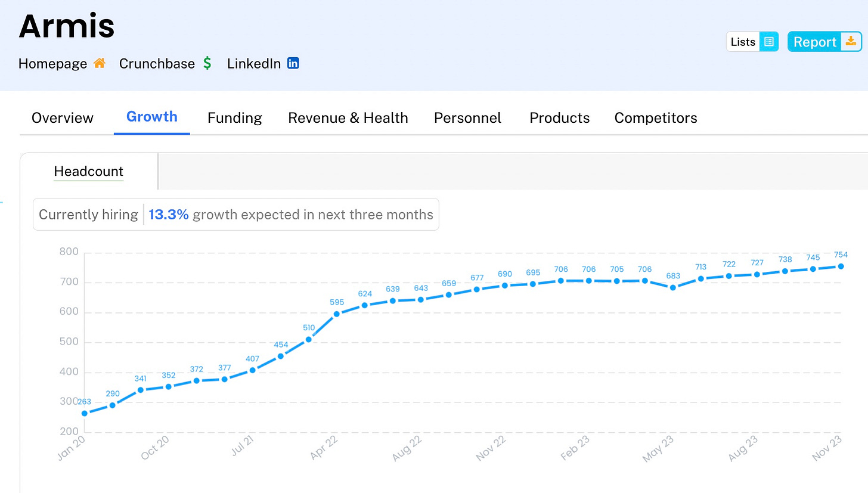The image size is (868, 493).
Task: Click the Armis company title
Action: point(67,26)
